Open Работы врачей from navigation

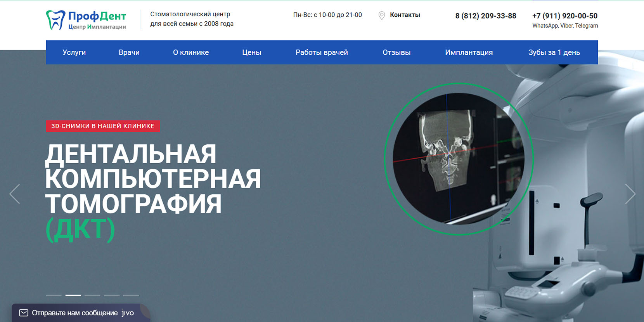pyautogui.click(x=322, y=52)
